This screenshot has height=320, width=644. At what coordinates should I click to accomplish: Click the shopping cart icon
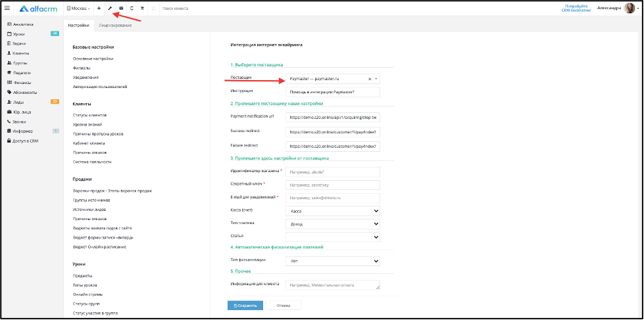pos(142,9)
